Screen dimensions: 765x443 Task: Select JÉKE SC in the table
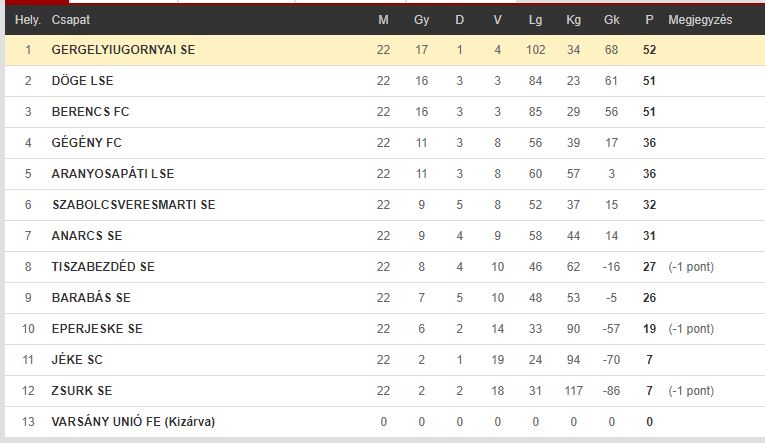[77, 360]
